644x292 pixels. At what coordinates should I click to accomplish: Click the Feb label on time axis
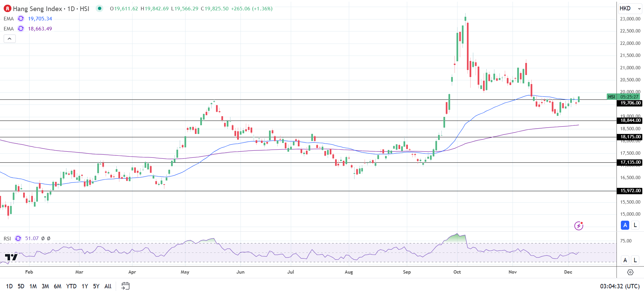[x=29, y=272]
